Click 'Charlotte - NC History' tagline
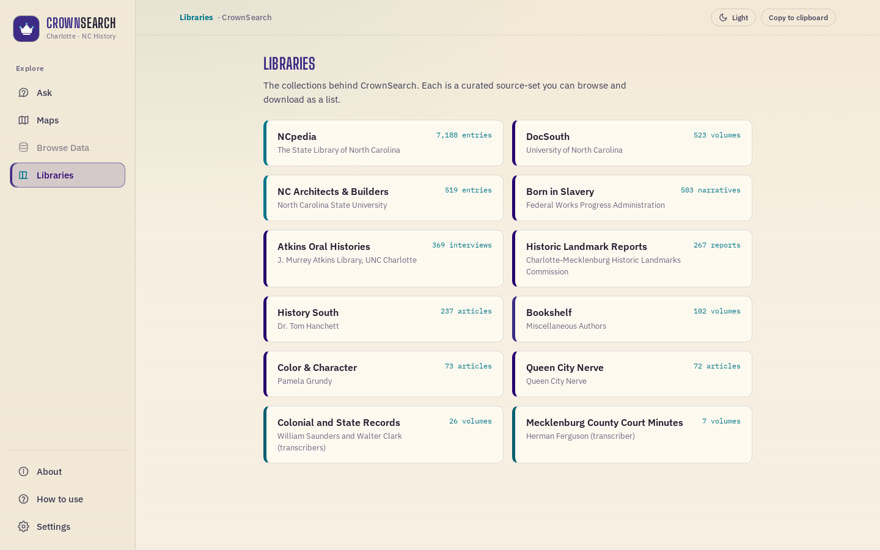This screenshot has height=550, width=880. click(x=81, y=36)
